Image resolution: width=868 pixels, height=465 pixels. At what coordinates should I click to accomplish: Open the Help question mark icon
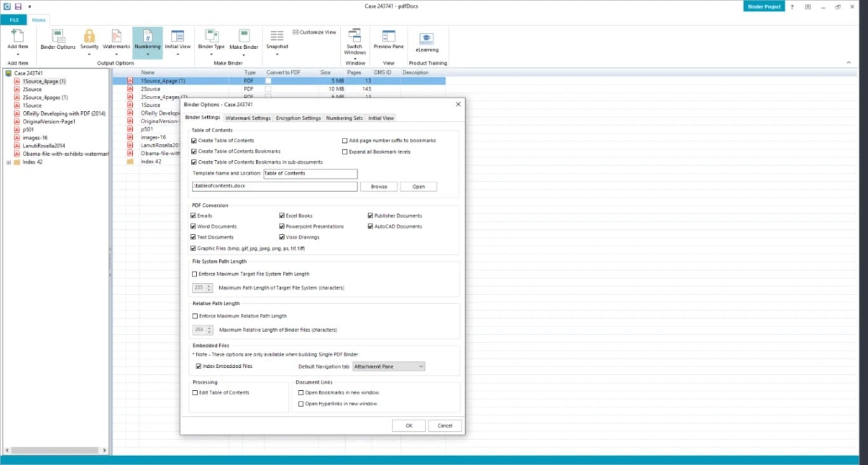[x=792, y=6]
